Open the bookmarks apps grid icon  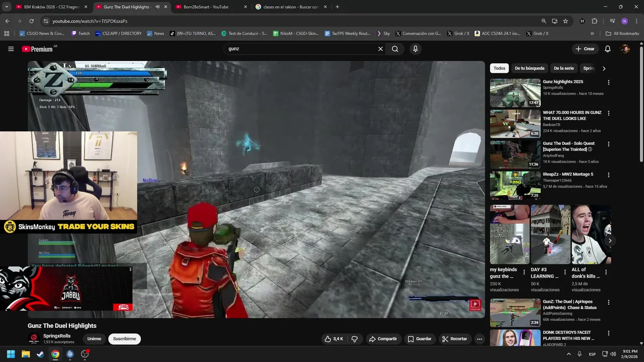tap(7, 34)
